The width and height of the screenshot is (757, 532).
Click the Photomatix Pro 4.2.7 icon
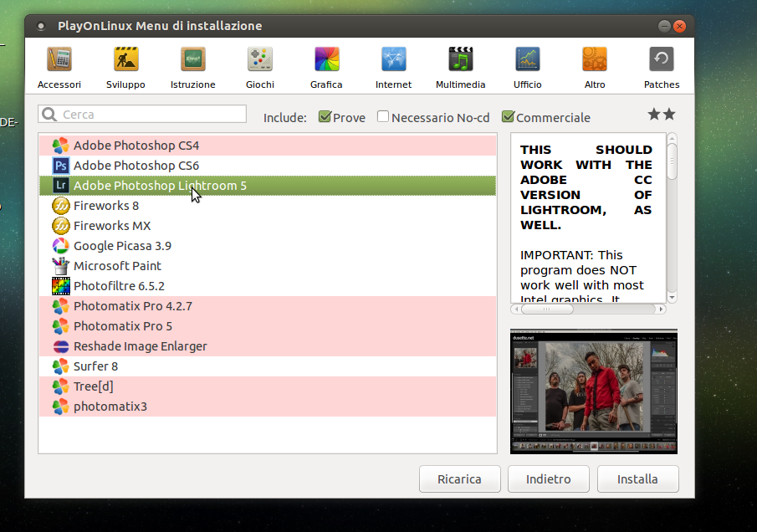click(61, 306)
